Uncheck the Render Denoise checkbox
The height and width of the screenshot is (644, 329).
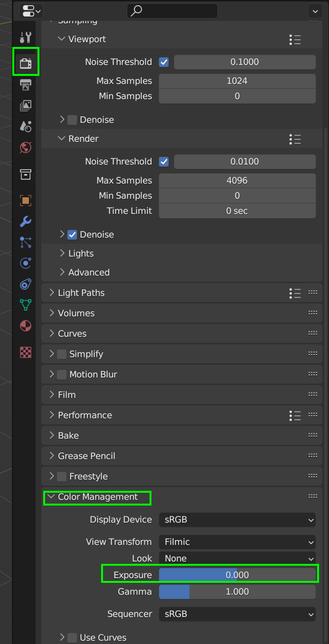[72, 234]
